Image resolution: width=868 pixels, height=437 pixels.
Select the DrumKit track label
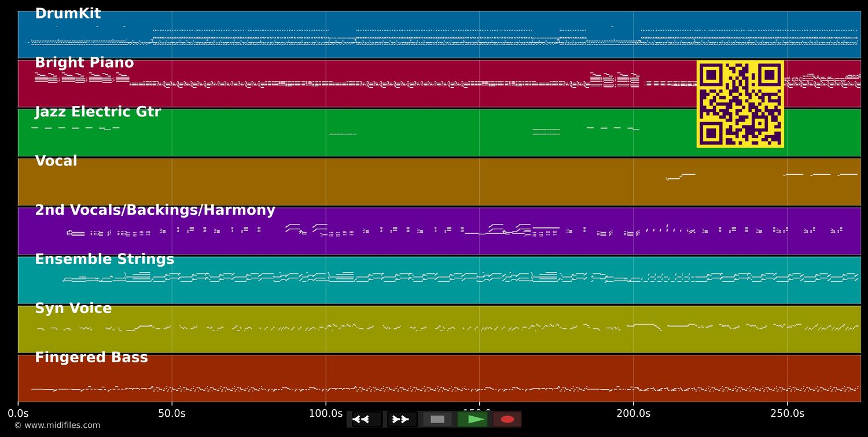click(x=68, y=14)
